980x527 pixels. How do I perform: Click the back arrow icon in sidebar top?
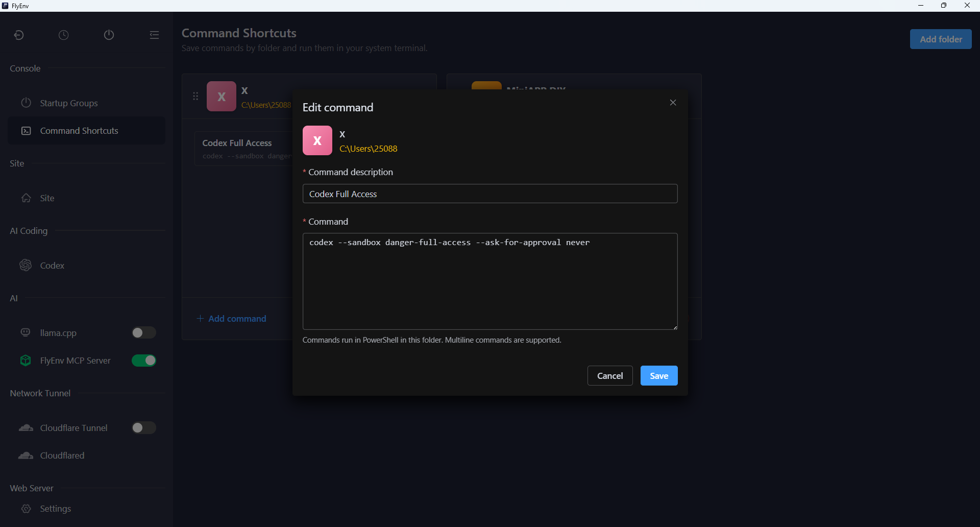coord(19,35)
